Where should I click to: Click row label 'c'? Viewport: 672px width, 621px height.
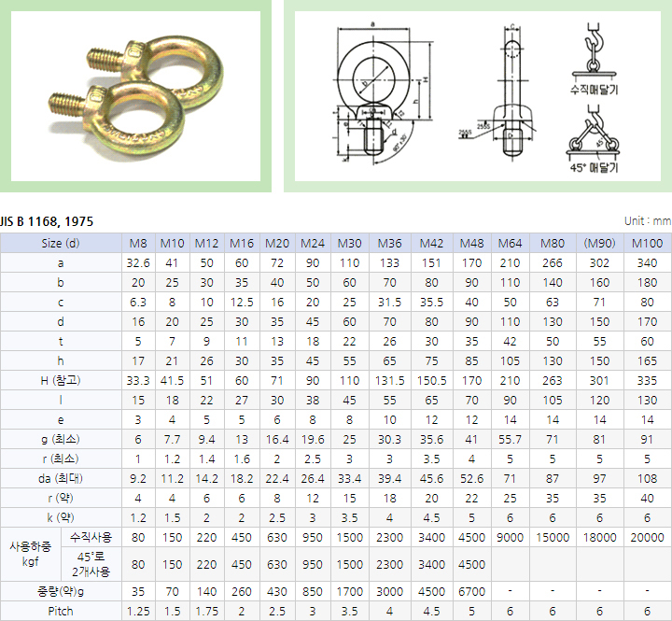(61, 303)
